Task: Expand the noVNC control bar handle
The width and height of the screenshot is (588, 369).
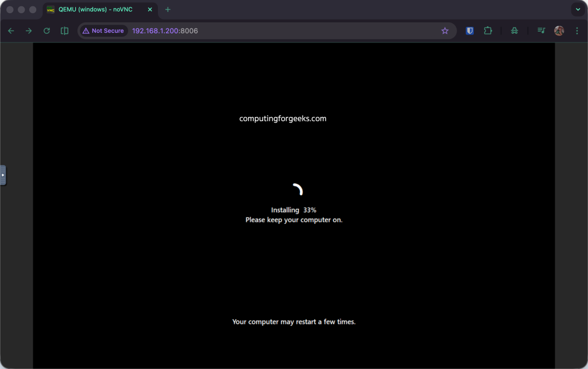Action: (2, 176)
